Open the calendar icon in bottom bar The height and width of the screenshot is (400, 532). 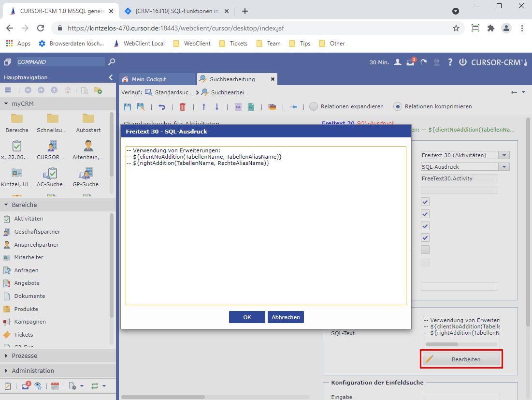55,386
